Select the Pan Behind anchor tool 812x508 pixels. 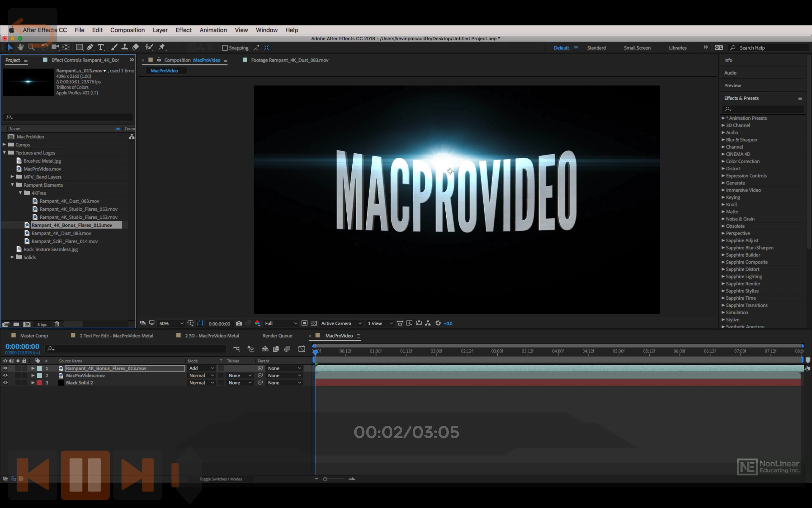coord(66,47)
